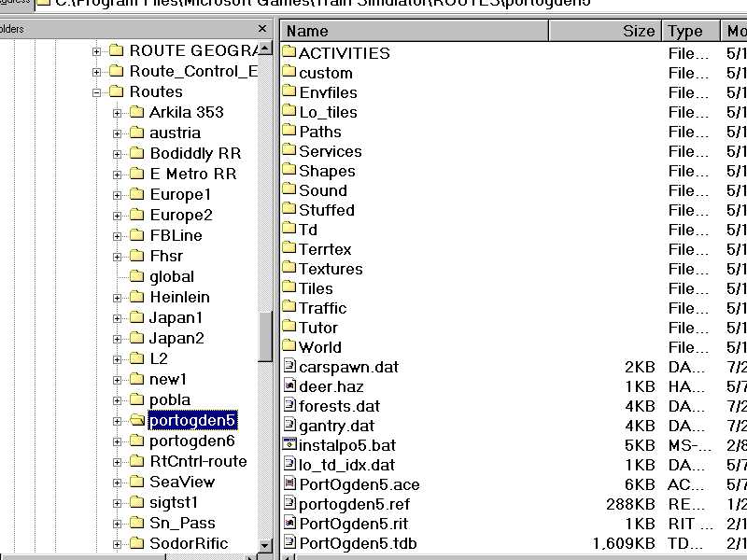Expand the Arkila 353 tree node

coord(117,113)
